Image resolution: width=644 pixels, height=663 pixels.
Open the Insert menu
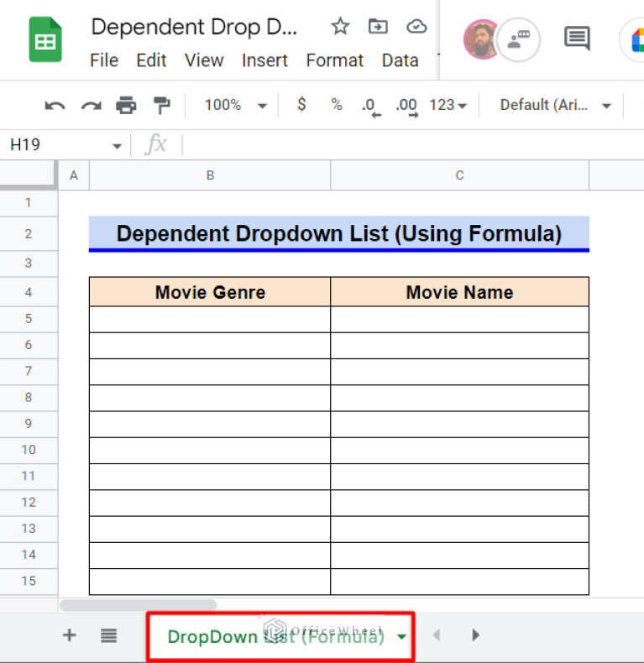tap(264, 60)
